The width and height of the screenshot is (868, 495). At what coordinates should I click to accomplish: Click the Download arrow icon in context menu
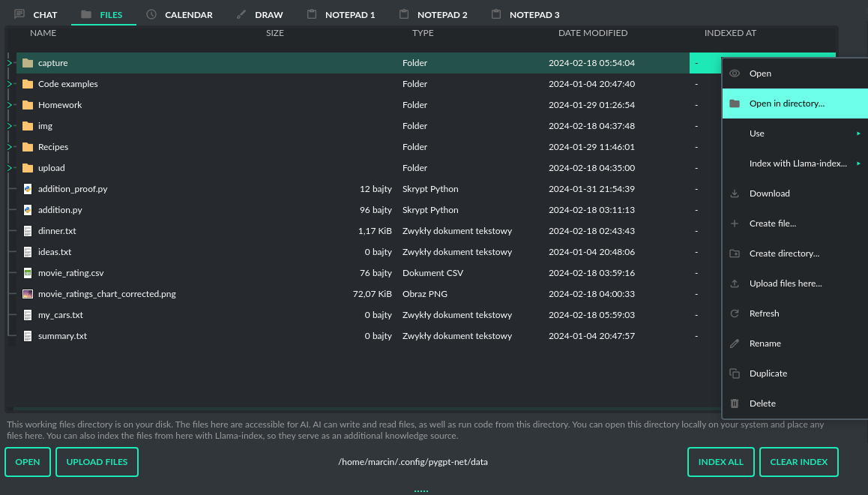point(735,193)
